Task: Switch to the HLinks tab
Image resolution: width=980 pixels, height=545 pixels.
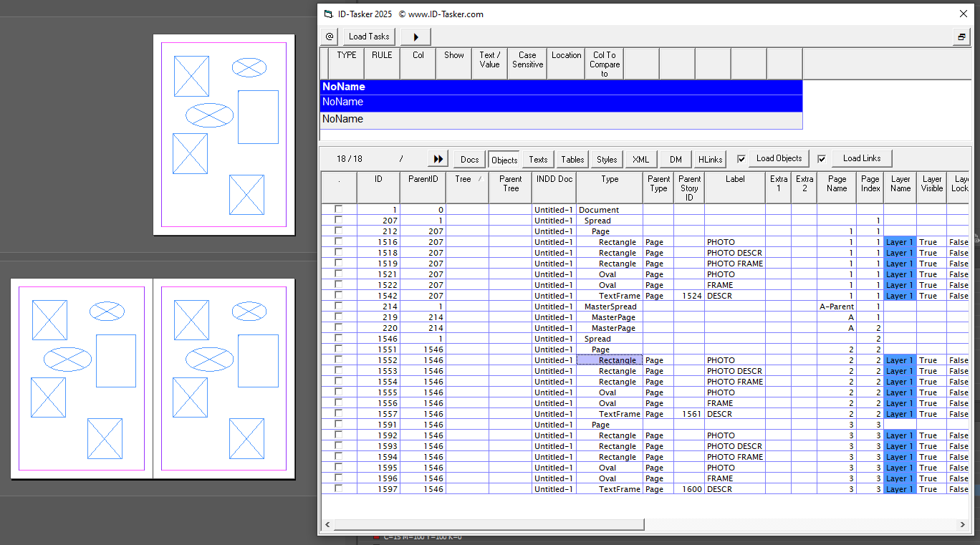Action: pyautogui.click(x=709, y=158)
